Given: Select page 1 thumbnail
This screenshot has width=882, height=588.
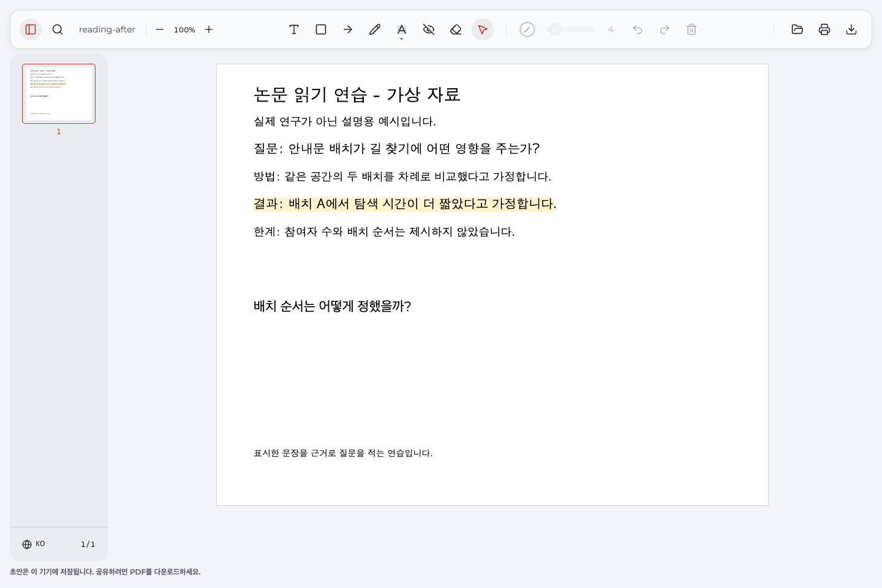Looking at the screenshot, I should pos(59,94).
